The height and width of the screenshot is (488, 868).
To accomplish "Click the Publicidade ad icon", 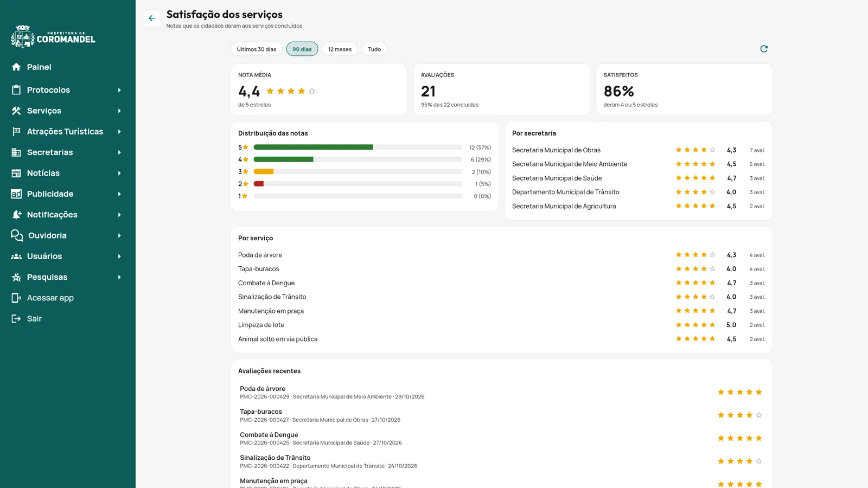I will point(16,194).
